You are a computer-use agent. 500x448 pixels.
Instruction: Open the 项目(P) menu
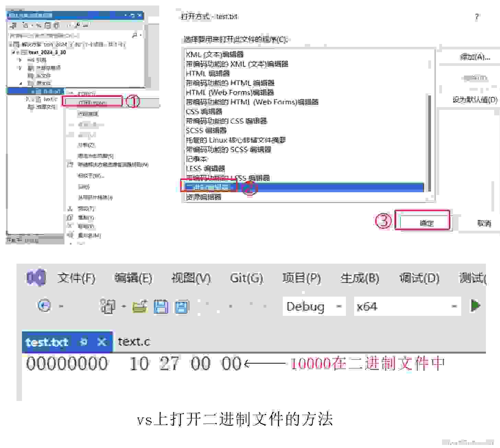[x=302, y=278]
